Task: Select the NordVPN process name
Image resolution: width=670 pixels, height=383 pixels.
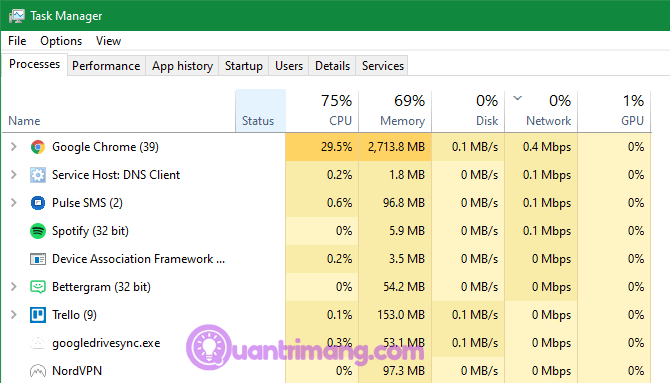Action: 77,371
